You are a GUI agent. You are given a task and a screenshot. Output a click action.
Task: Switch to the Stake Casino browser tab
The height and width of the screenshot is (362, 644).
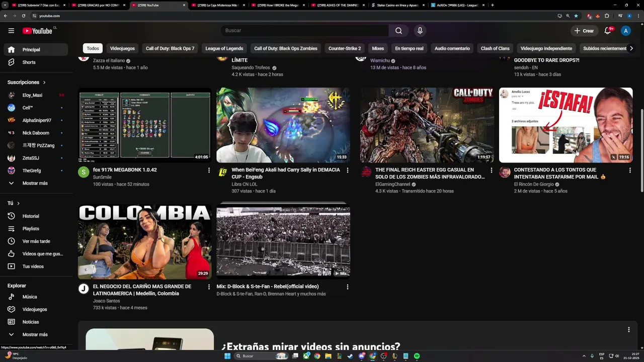(397, 5)
